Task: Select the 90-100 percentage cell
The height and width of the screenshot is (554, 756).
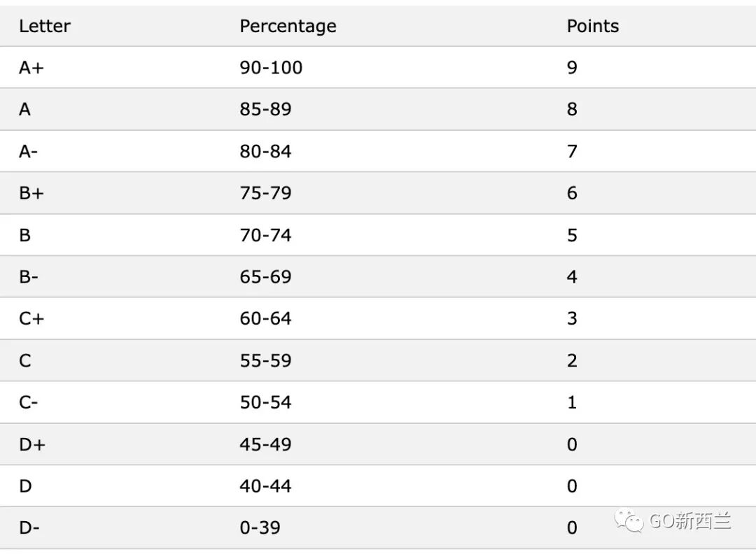Action: (x=271, y=68)
